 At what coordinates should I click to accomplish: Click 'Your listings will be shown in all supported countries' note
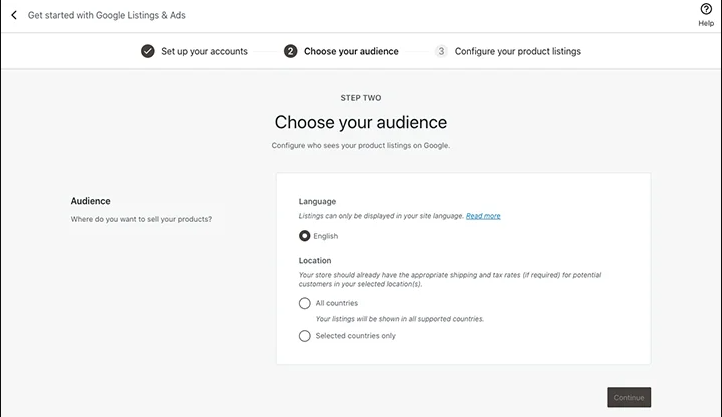400,319
